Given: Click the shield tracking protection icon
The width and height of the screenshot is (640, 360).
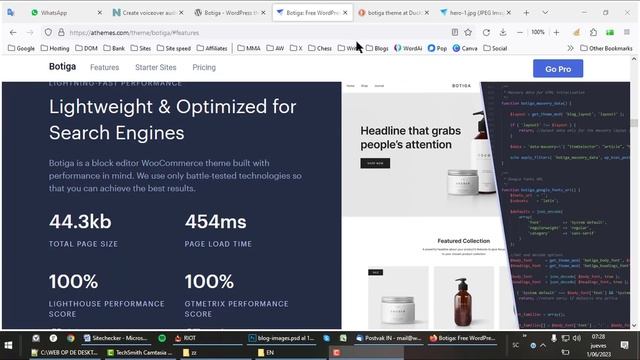Looking at the screenshot, I should point(48,32).
